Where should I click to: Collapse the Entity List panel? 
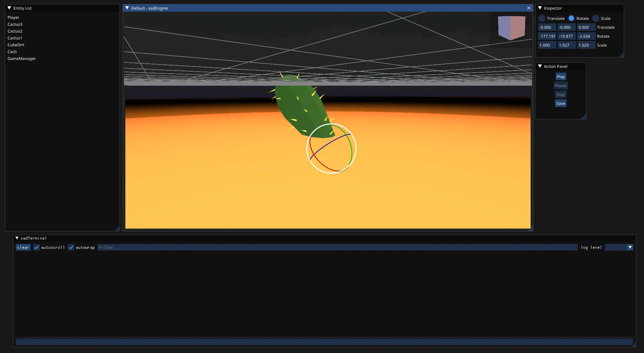click(x=9, y=8)
